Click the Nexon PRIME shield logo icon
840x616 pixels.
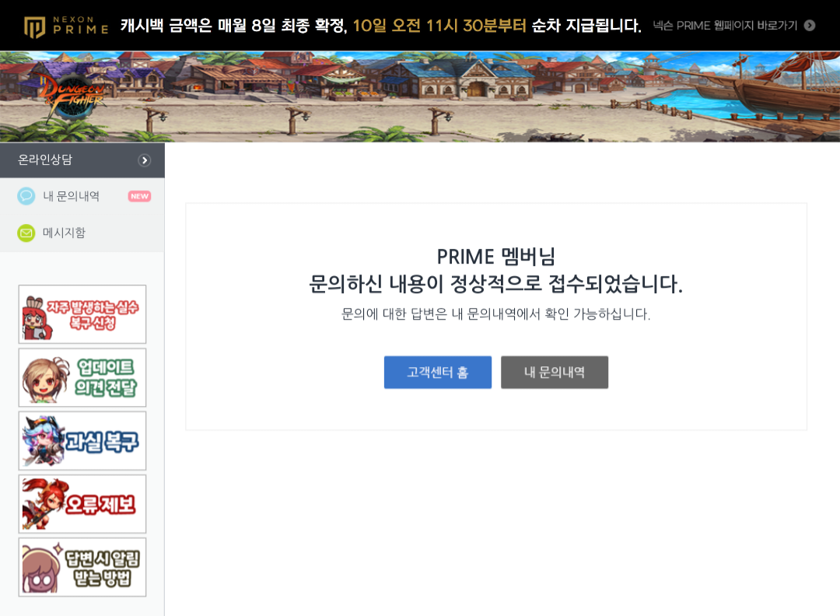[x=34, y=26]
